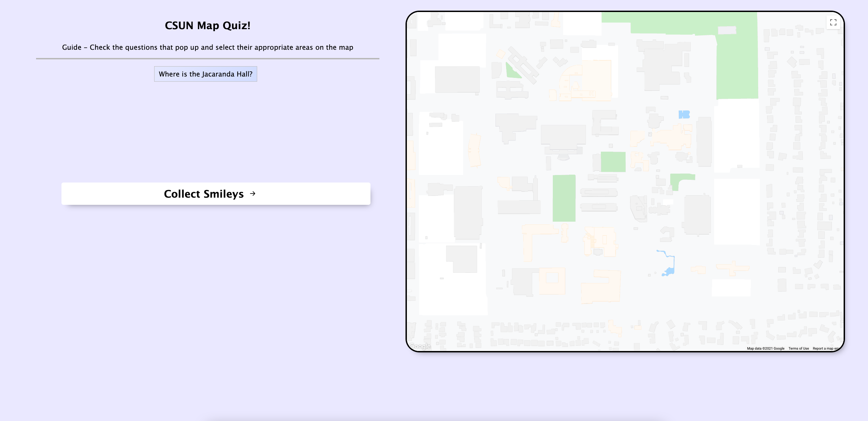The width and height of the screenshot is (868, 421).
Task: Select the question chip Where is the Jacaranda Hall
Action: point(205,74)
